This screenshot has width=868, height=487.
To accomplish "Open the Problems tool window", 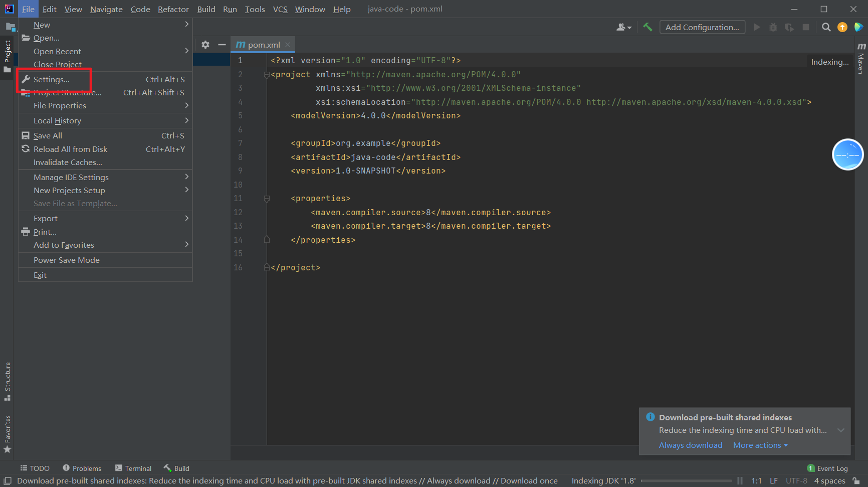I will (x=82, y=468).
